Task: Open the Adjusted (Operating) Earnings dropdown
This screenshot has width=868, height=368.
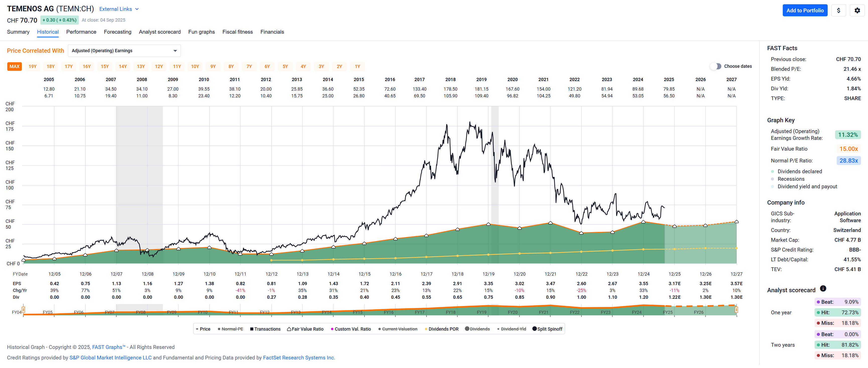Action: pyautogui.click(x=124, y=51)
